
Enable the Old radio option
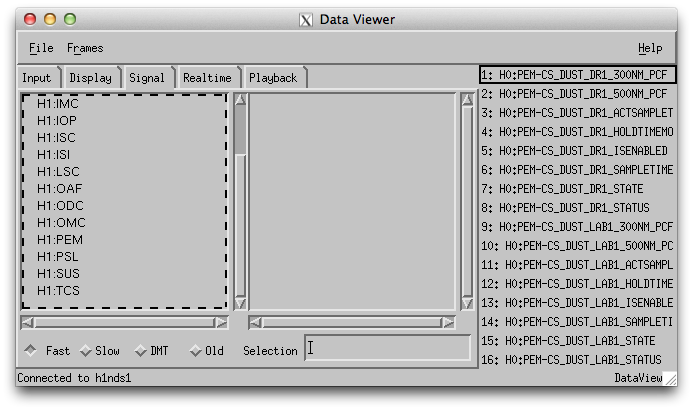click(x=195, y=351)
